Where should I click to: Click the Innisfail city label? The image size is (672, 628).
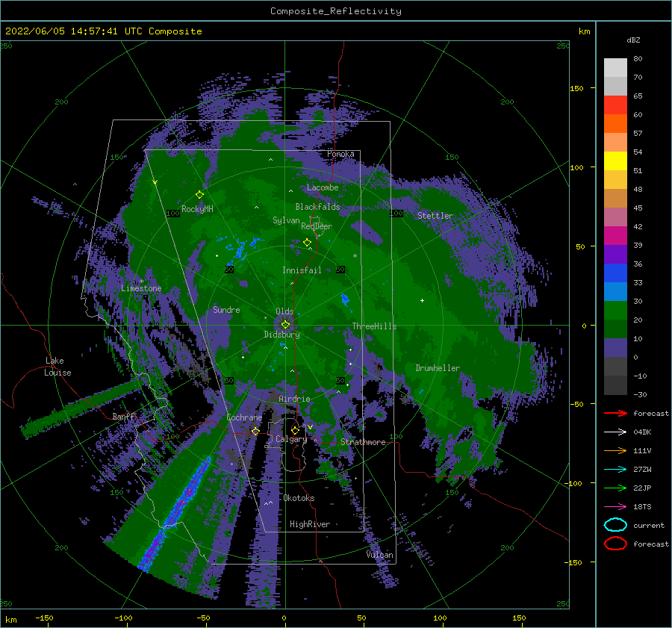(x=302, y=270)
